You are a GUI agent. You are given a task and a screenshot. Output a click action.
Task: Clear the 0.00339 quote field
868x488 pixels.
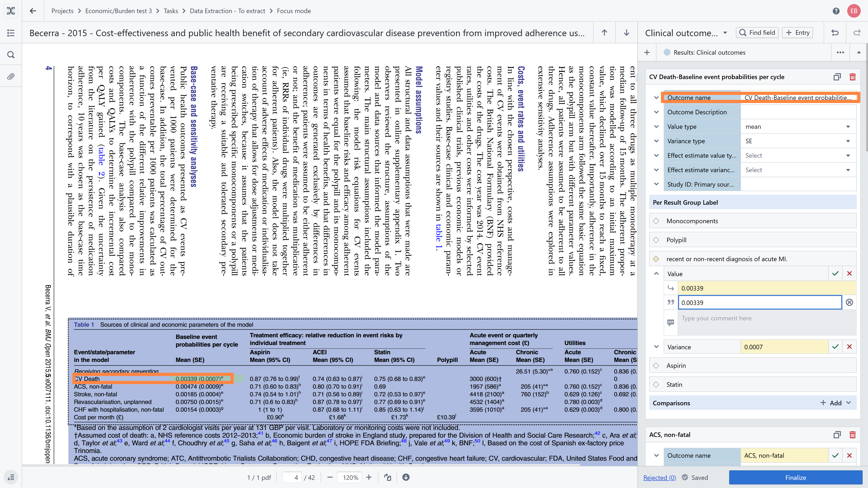[x=849, y=302]
